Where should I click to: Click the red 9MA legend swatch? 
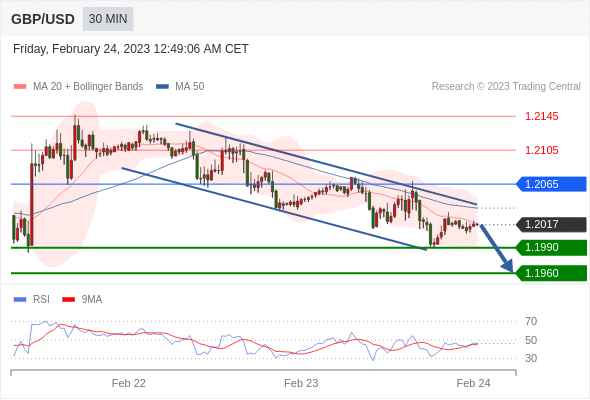point(68,300)
